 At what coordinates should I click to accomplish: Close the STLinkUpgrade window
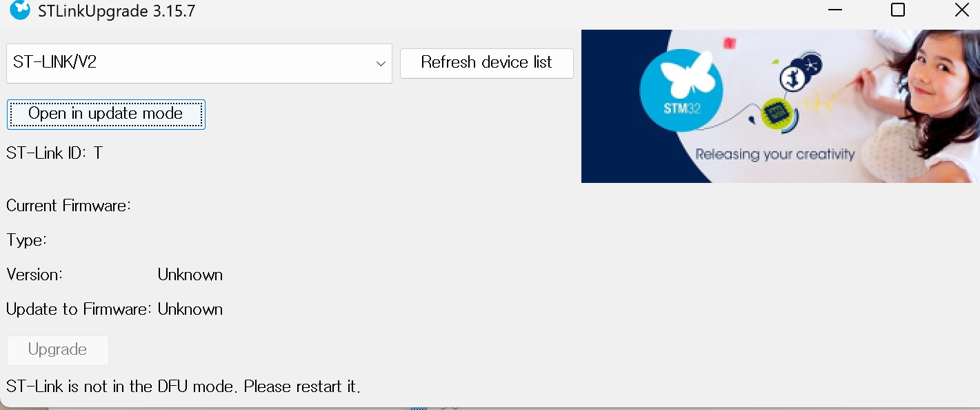(961, 10)
